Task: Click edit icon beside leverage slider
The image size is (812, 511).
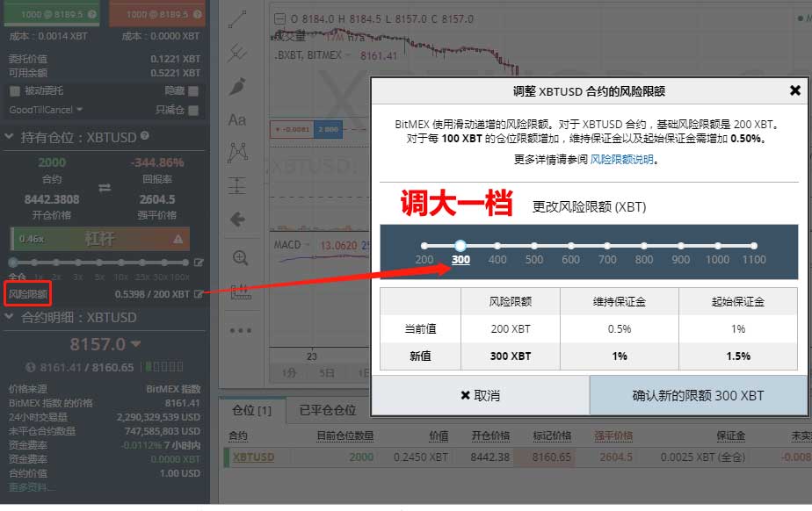Action: [199, 263]
